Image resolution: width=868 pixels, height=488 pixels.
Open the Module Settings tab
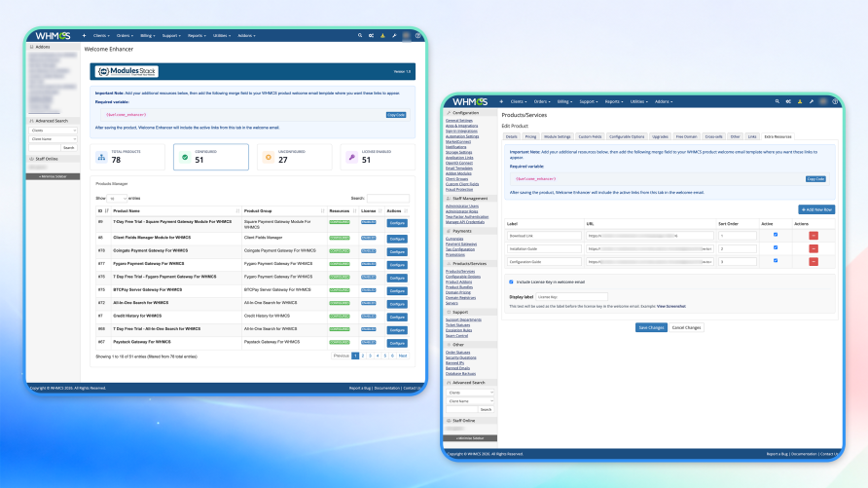click(x=557, y=136)
